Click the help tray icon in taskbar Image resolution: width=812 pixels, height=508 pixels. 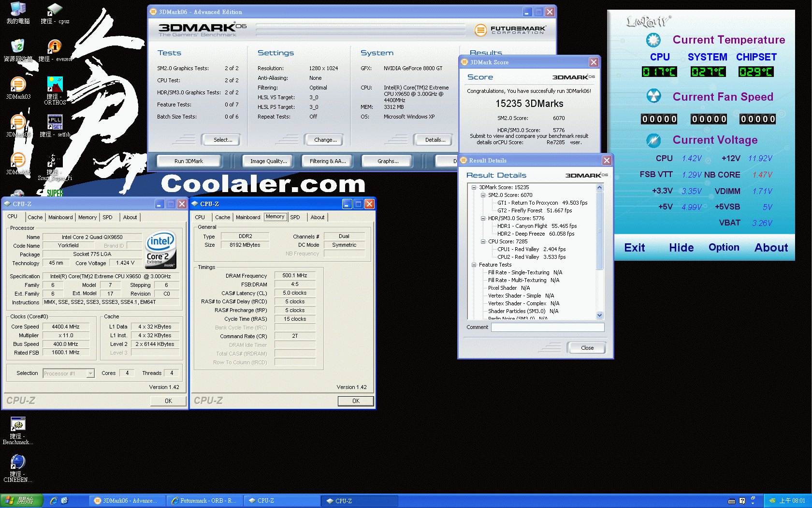click(x=742, y=501)
